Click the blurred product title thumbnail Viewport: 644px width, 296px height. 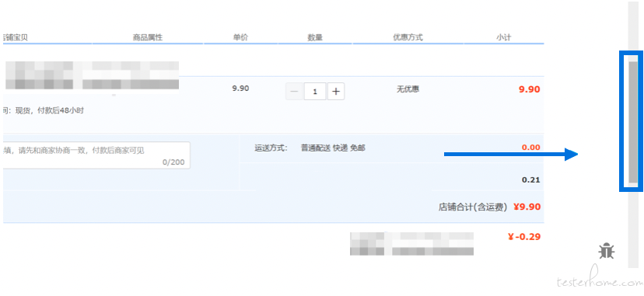pos(92,75)
